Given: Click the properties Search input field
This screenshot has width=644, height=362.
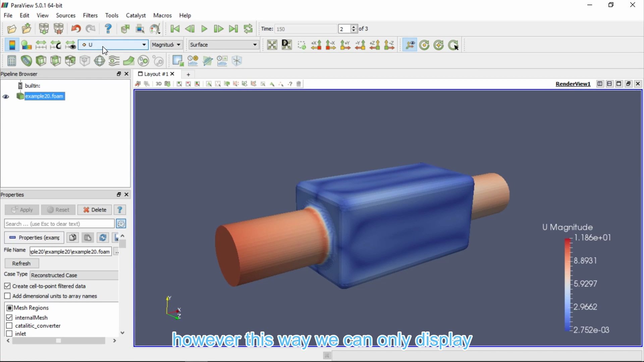Looking at the screenshot, I should [59, 224].
